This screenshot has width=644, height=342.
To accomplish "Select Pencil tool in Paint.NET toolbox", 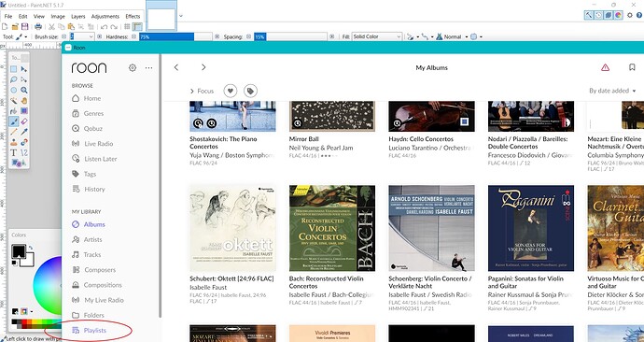I will [14, 132].
